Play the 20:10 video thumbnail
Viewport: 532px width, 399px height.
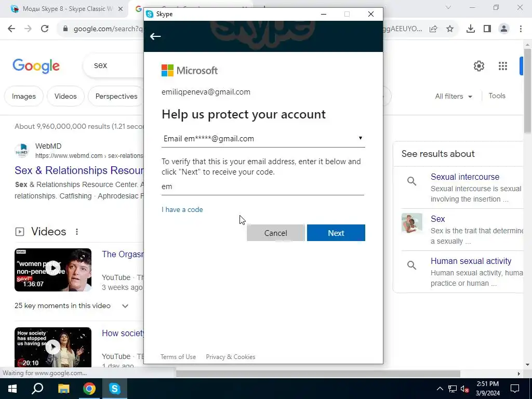[x=53, y=347]
